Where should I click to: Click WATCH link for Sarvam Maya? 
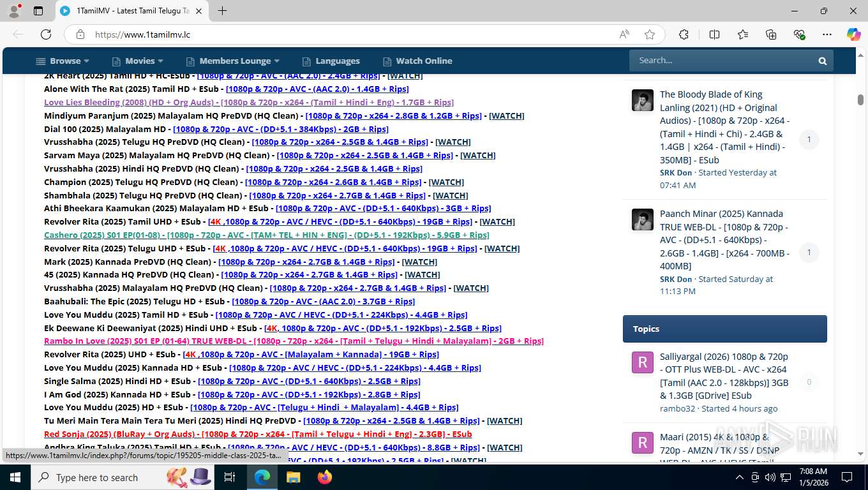478,155
